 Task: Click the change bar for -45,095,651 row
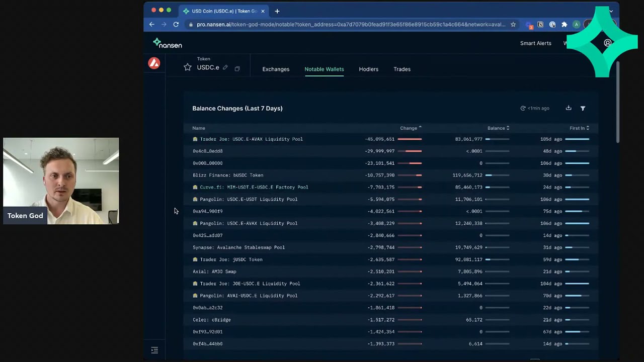pos(410,139)
